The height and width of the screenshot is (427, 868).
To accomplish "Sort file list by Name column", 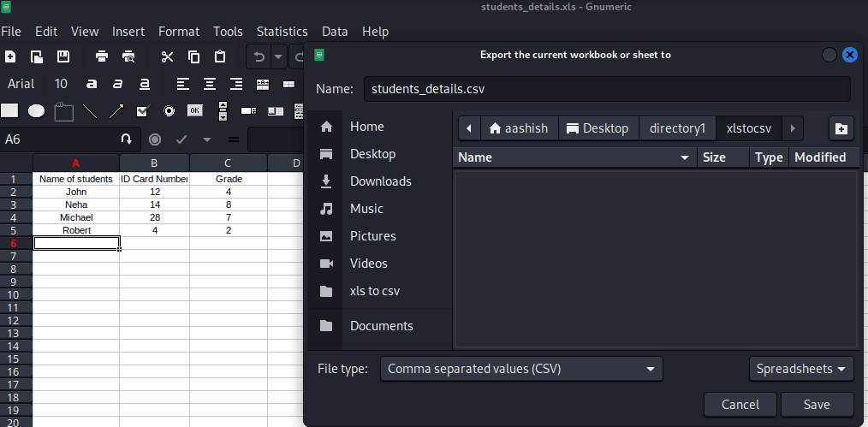I will [574, 157].
